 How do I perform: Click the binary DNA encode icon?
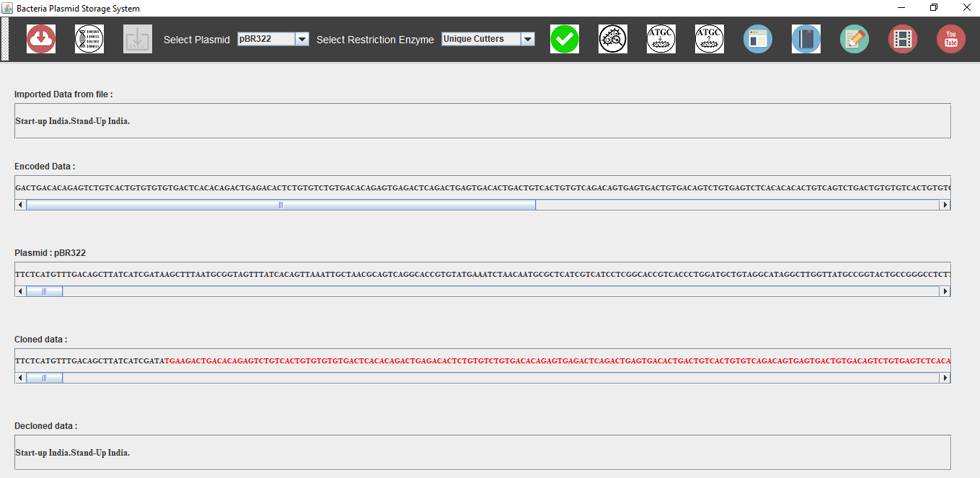click(x=89, y=39)
